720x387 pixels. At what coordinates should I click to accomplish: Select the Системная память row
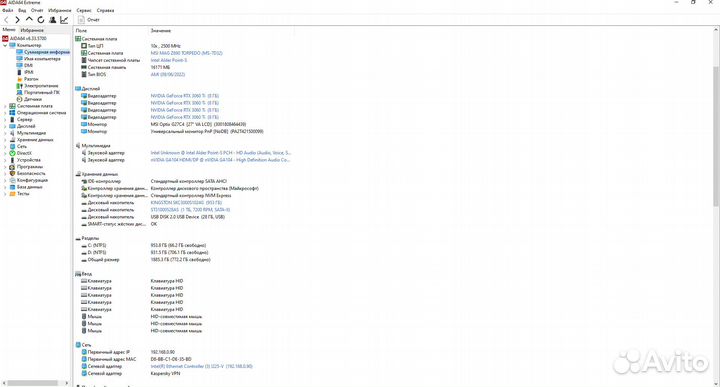point(125,67)
